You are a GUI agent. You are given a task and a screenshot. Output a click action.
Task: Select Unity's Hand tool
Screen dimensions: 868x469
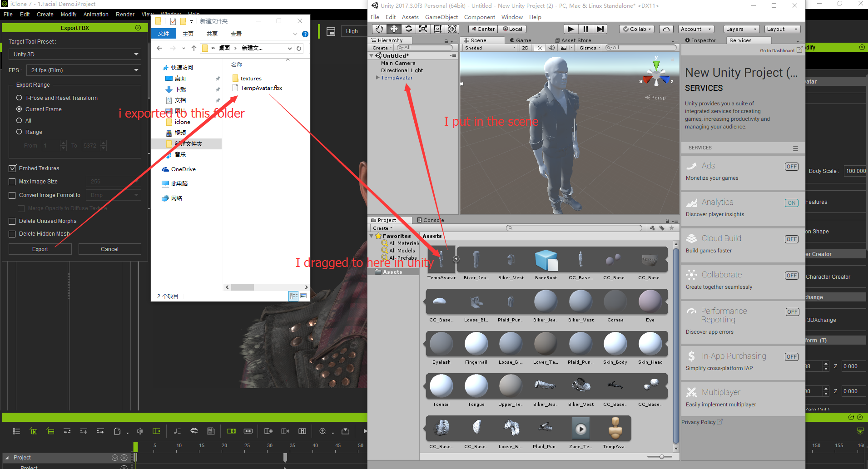379,29
